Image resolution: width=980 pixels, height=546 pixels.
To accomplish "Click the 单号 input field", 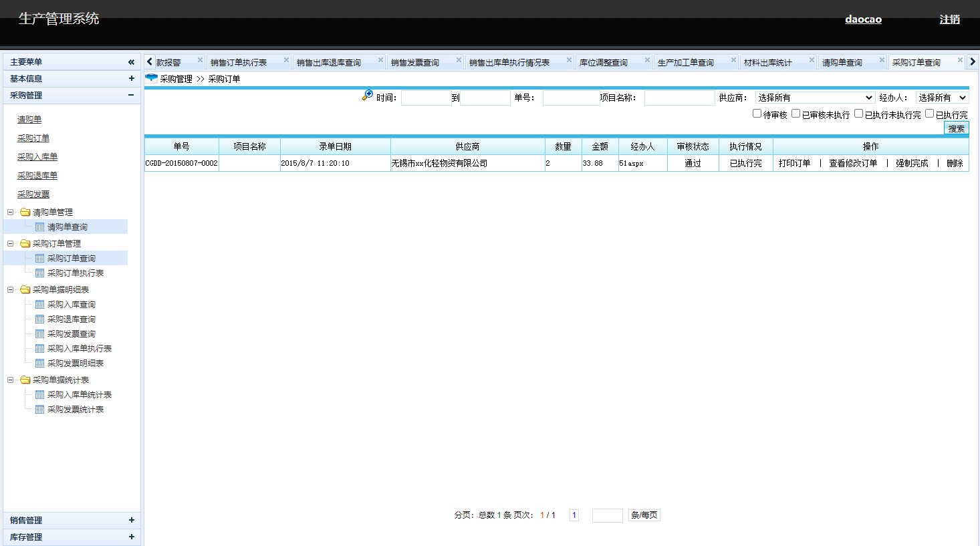I will click(x=570, y=98).
